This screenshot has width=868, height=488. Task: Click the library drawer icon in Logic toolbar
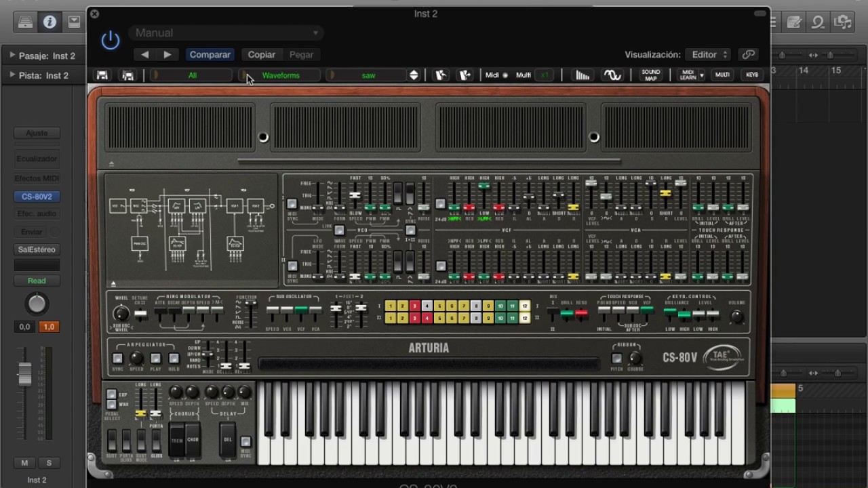click(x=26, y=22)
